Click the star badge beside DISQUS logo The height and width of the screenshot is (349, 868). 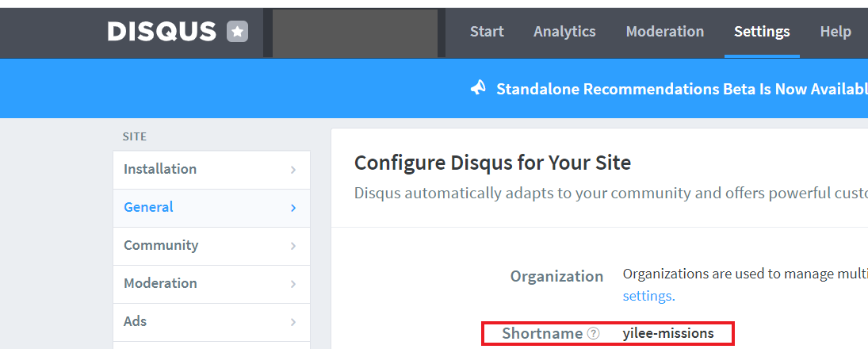238,32
